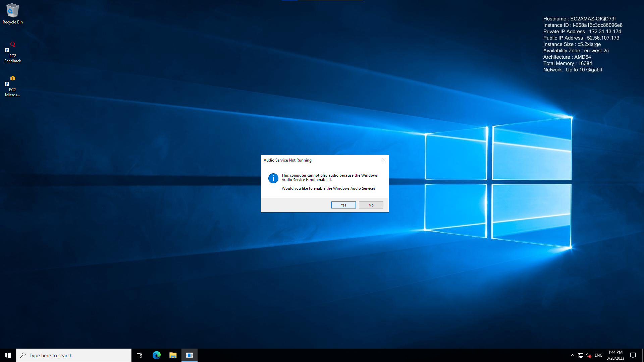Click the blue information icon in the dialog
The image size is (644, 362).
pos(273,178)
